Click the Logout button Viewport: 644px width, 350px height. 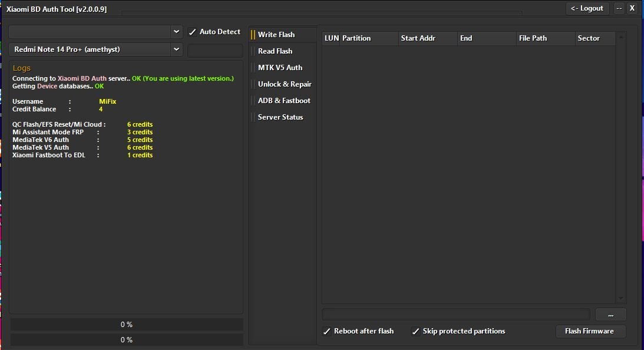coord(587,9)
